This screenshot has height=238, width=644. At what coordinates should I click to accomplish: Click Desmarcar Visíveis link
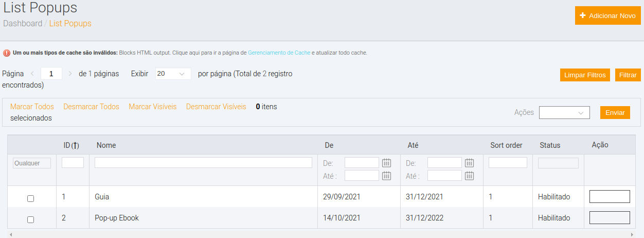click(x=216, y=107)
